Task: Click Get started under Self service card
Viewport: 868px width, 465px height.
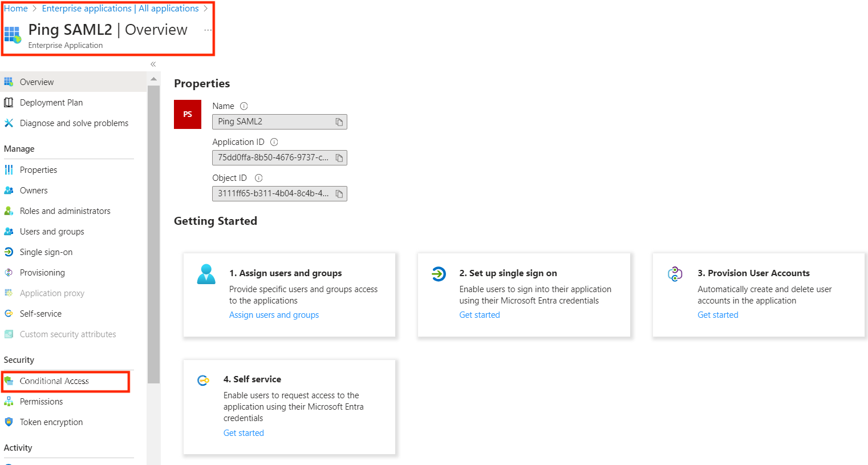Action: 244,433
